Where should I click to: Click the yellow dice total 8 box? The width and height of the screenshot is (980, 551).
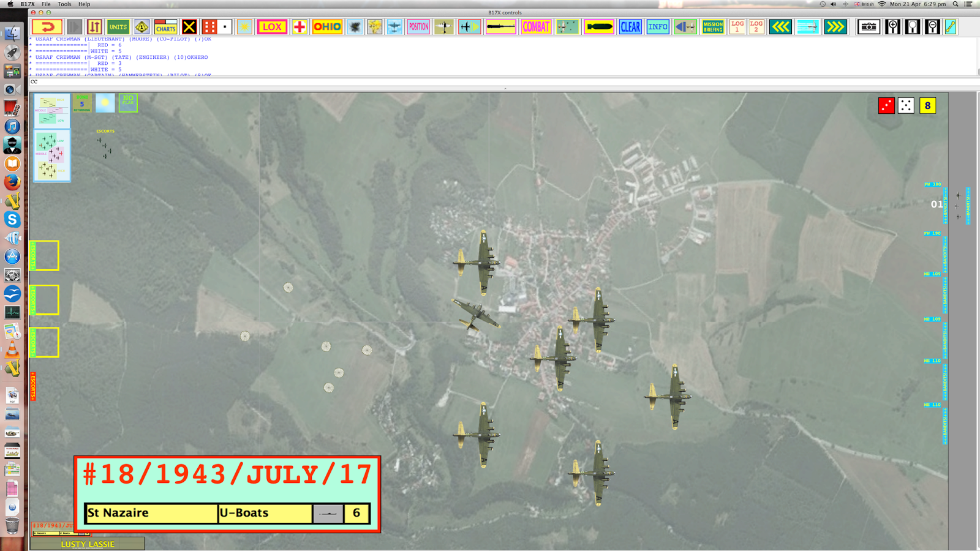(927, 106)
